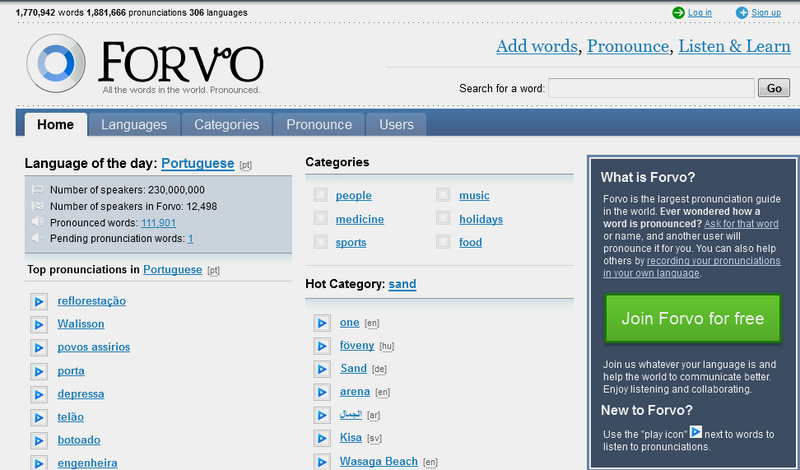
Task: Open the Sign up link
Action: [766, 13]
